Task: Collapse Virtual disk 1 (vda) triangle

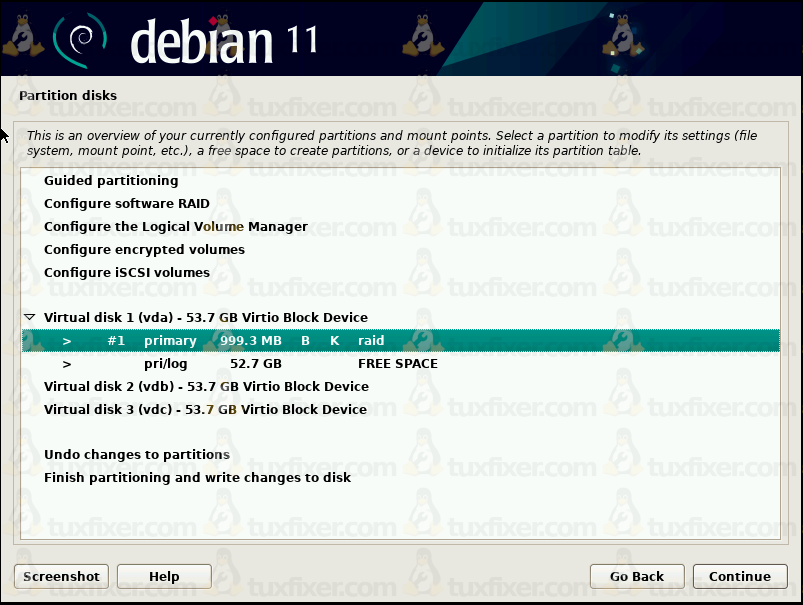Action: click(29, 317)
